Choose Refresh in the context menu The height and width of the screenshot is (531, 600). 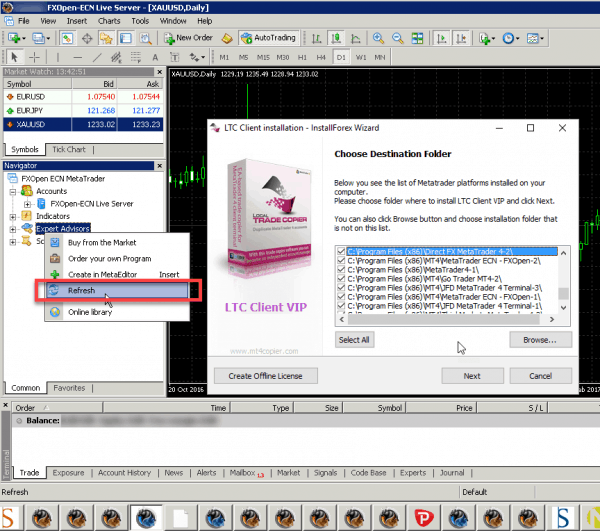pyautogui.click(x=117, y=290)
